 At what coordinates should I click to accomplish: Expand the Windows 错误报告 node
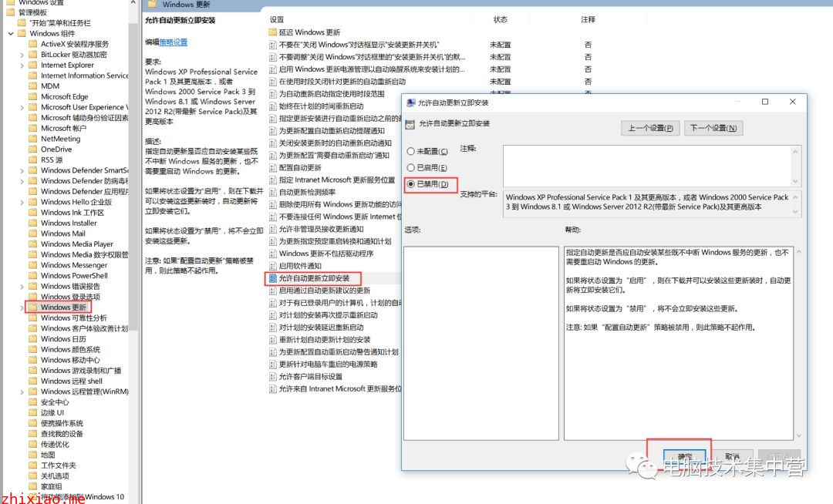22,287
